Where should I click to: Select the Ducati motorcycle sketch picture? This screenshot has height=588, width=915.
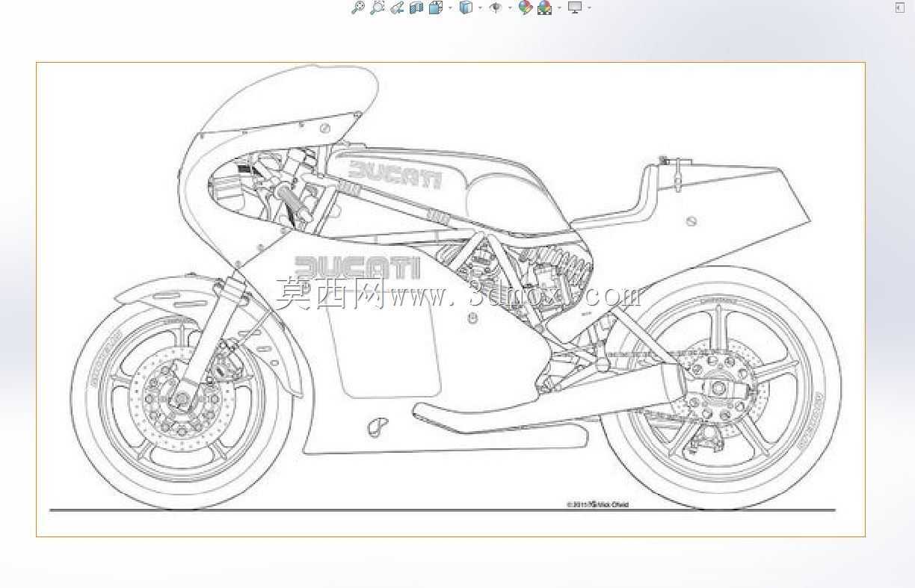click(451, 300)
